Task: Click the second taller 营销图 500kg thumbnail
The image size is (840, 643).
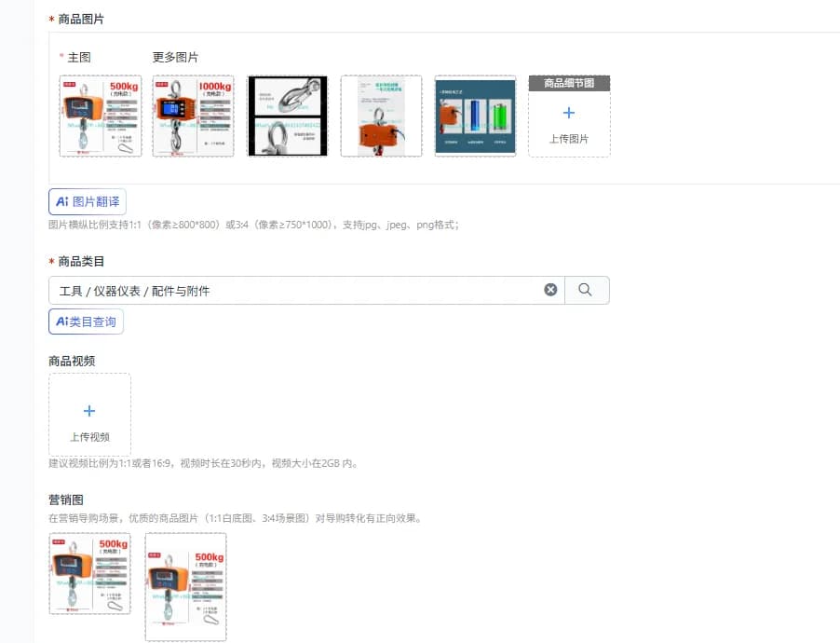Action: [186, 587]
